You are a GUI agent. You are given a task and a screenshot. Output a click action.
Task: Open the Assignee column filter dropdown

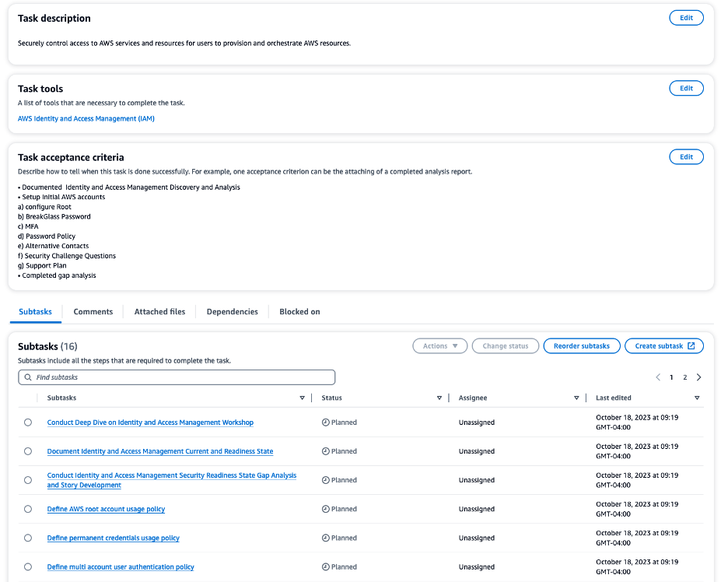click(x=576, y=398)
